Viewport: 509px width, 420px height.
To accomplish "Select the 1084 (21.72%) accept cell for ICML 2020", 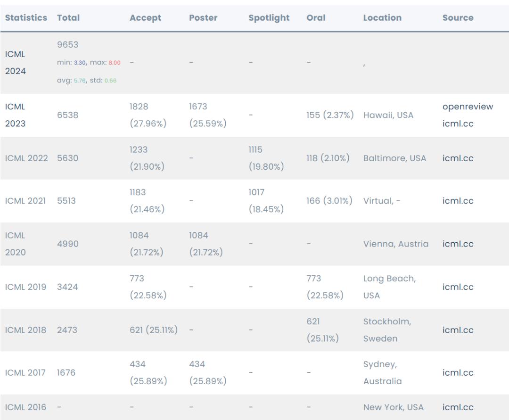I will pos(147,244).
